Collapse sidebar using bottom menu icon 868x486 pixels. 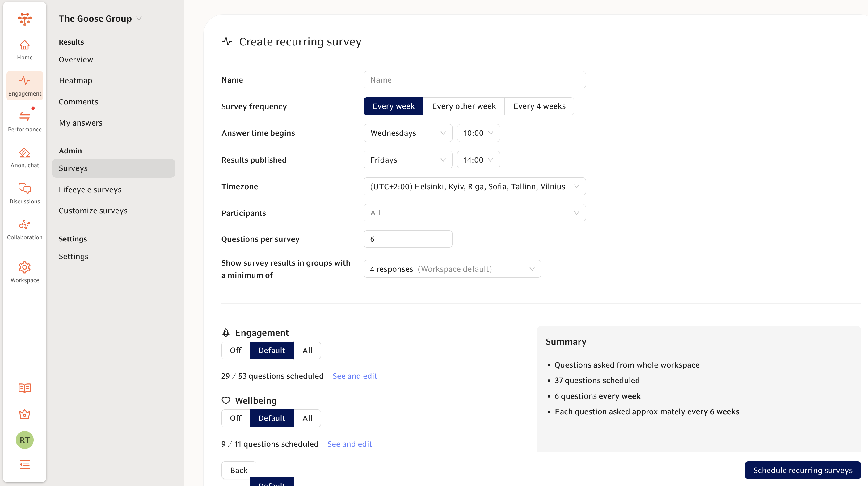[25, 464]
